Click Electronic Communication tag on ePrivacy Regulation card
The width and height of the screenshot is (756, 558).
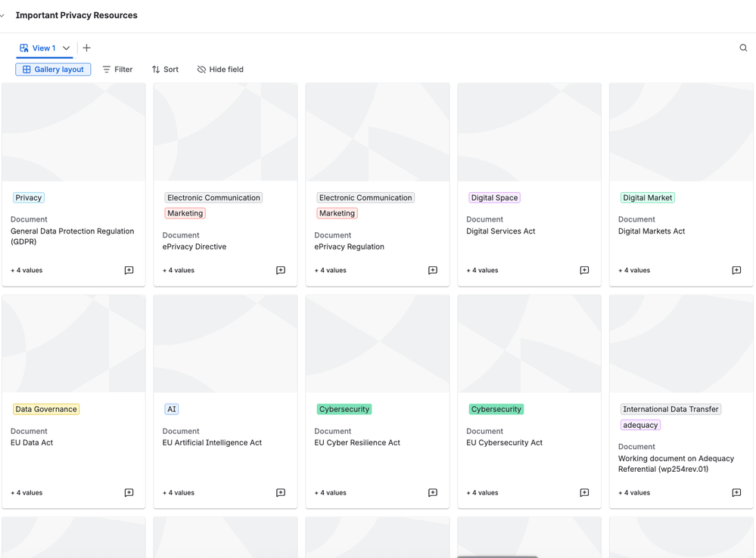point(366,197)
